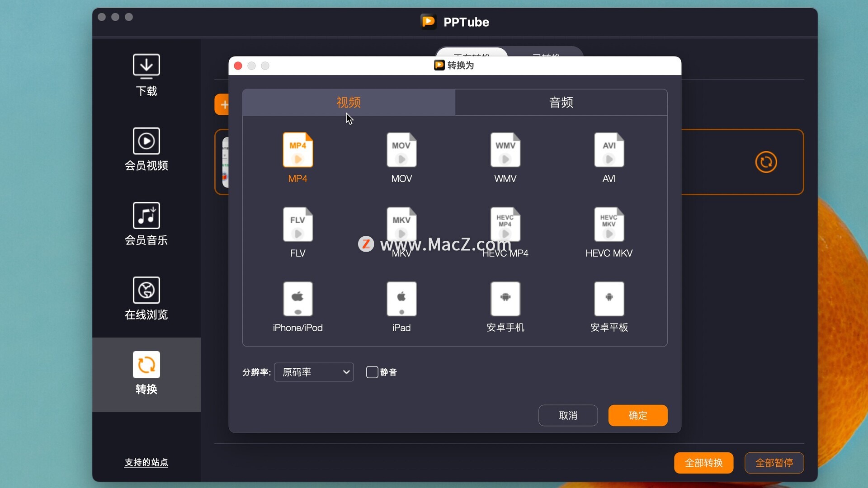Select the MKV format icon
The height and width of the screenshot is (488, 868).
(401, 225)
